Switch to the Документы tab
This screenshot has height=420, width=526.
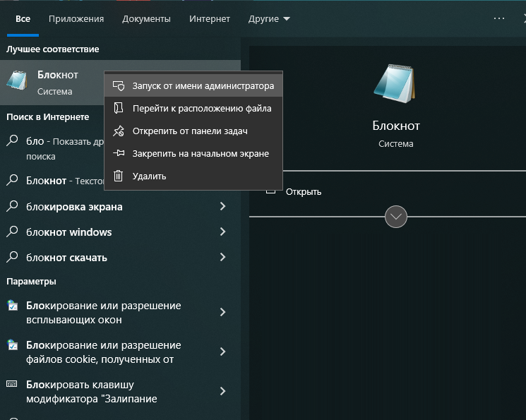pyautogui.click(x=146, y=19)
